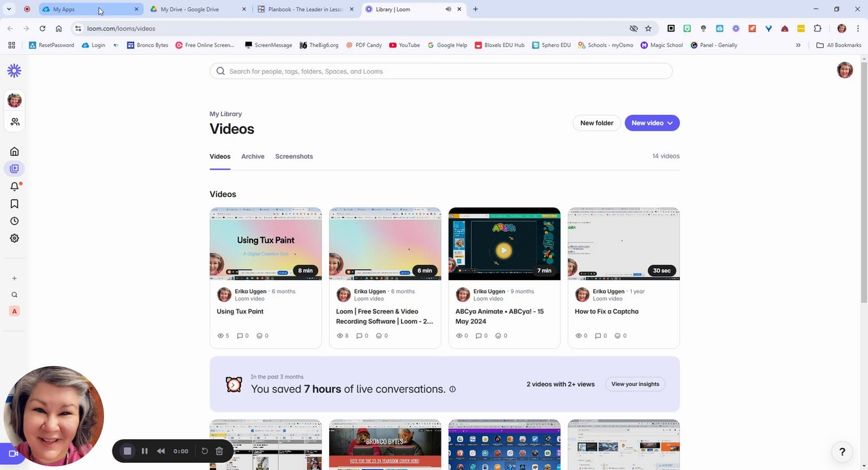Reload the page in Chrome
The width and height of the screenshot is (868, 470).
(42, 29)
